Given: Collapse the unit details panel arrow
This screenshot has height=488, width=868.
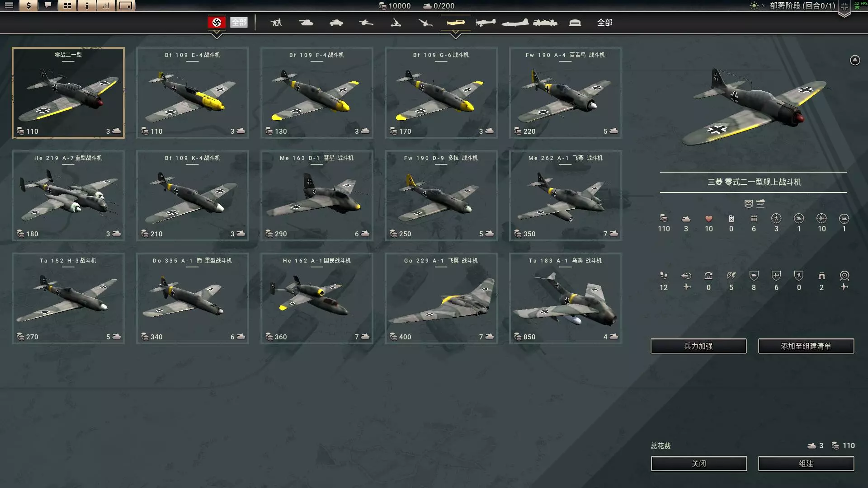Looking at the screenshot, I should point(854,60).
